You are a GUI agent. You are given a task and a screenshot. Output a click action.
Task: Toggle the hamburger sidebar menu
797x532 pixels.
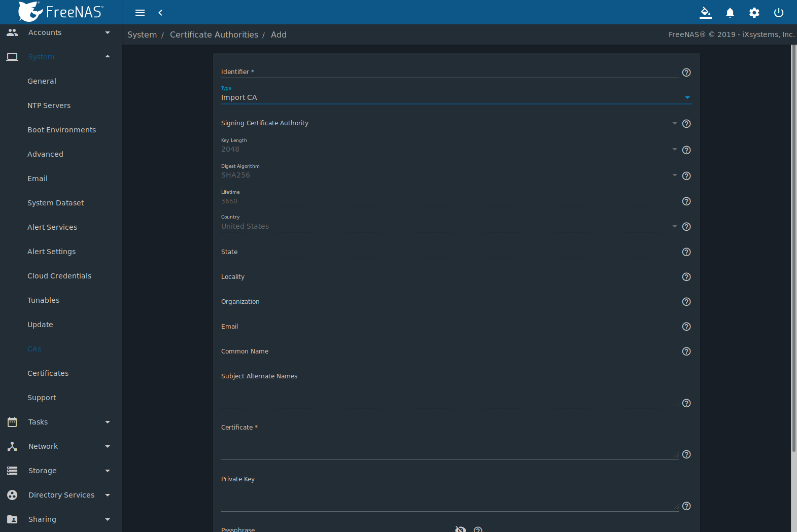click(140, 13)
